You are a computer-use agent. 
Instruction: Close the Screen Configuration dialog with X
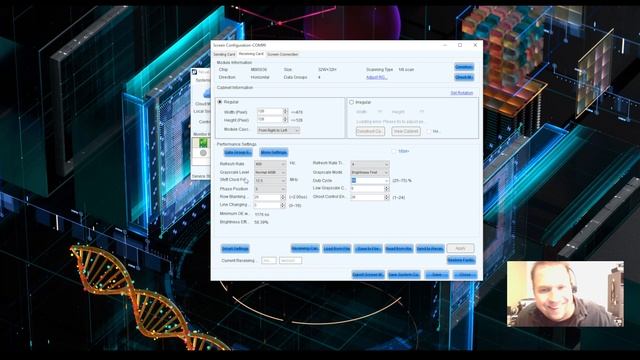tap(475, 45)
